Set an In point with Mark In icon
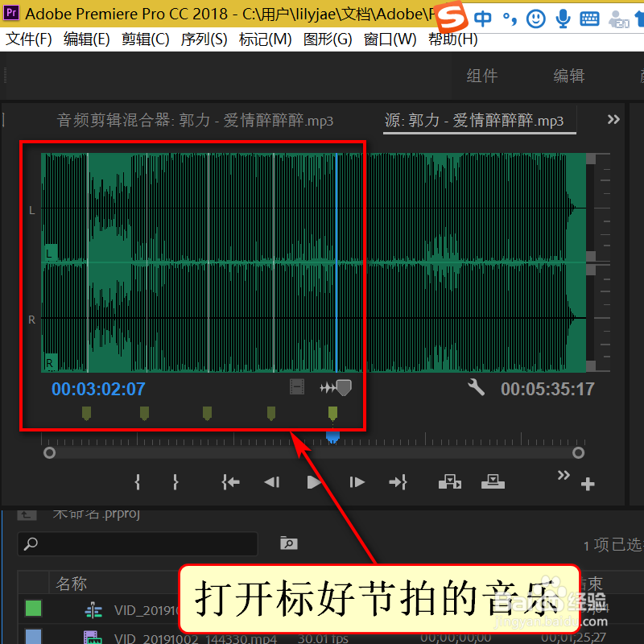Viewport: 644px width, 644px height. [137, 481]
